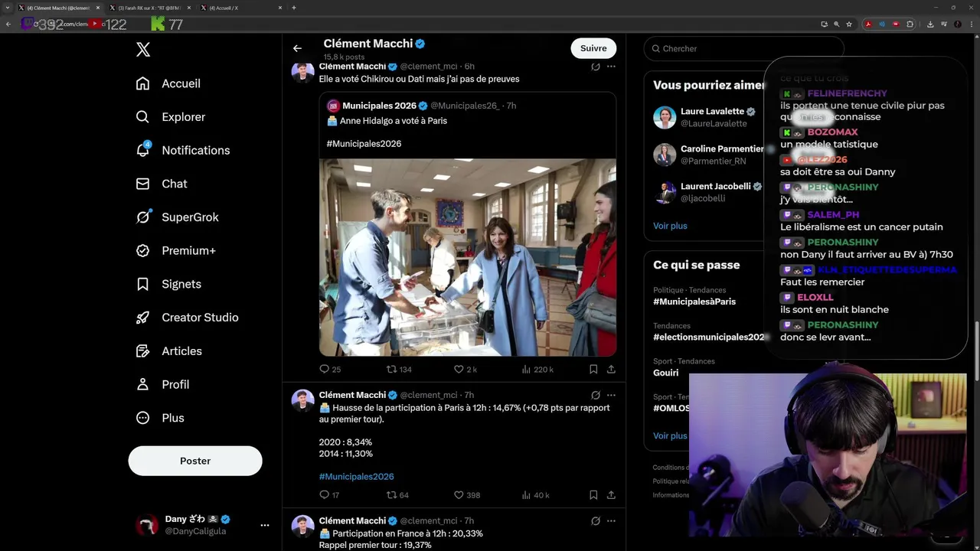The height and width of the screenshot is (551, 980).
Task: Expand the Plus menu in sidebar
Action: pos(160,418)
